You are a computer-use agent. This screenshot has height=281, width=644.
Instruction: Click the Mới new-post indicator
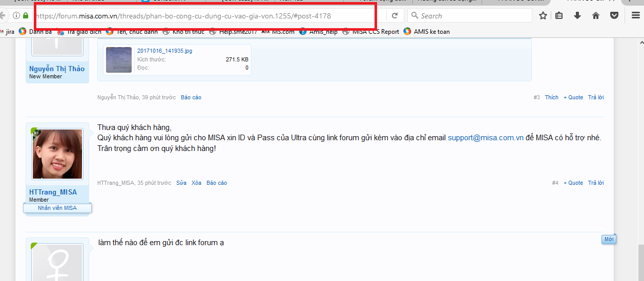click(609, 239)
